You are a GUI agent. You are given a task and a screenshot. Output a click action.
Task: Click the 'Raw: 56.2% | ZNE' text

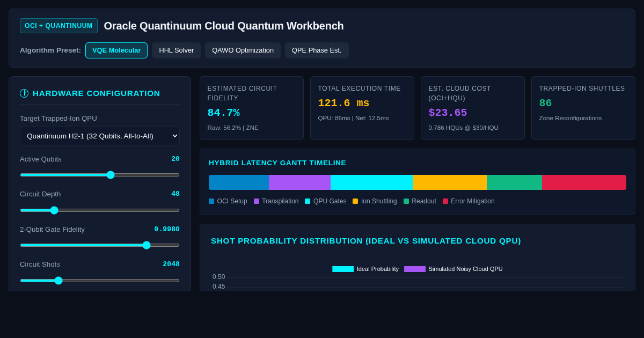tap(233, 128)
